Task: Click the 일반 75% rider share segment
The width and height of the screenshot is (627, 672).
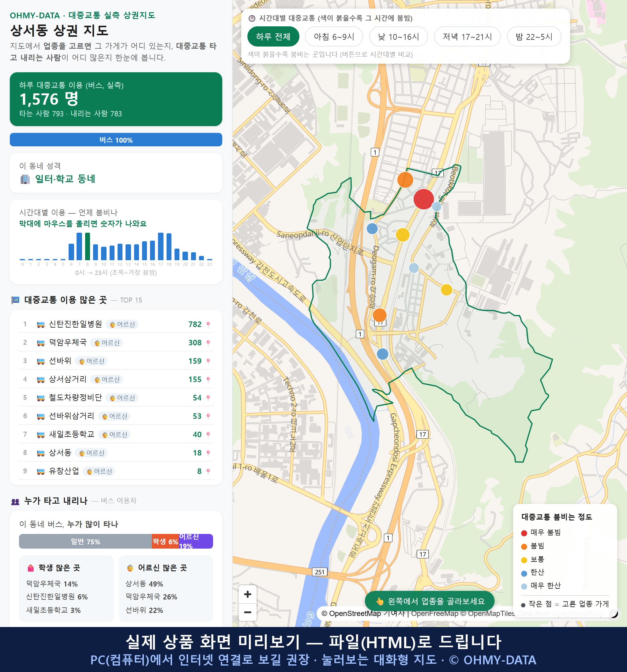Action: [x=85, y=542]
